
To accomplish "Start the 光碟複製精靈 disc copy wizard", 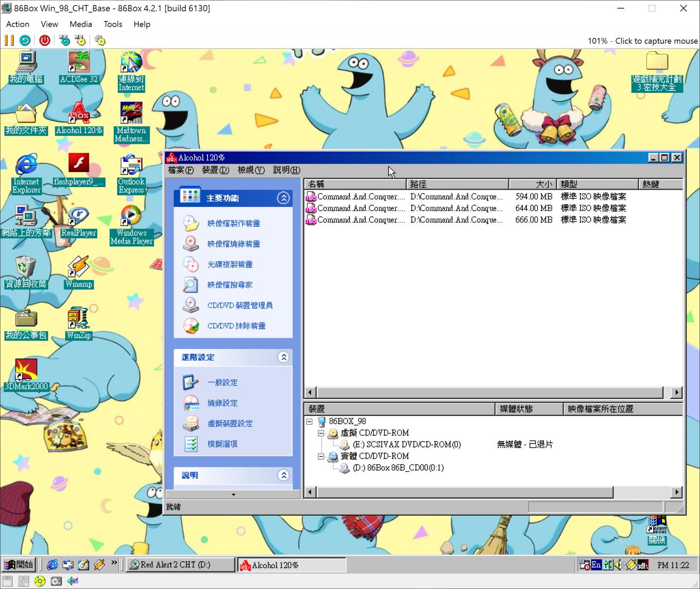I will pyautogui.click(x=230, y=264).
